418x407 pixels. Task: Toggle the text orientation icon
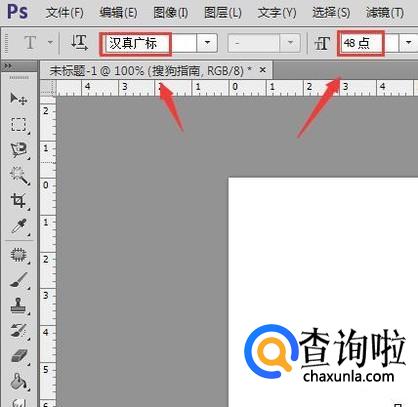79,43
